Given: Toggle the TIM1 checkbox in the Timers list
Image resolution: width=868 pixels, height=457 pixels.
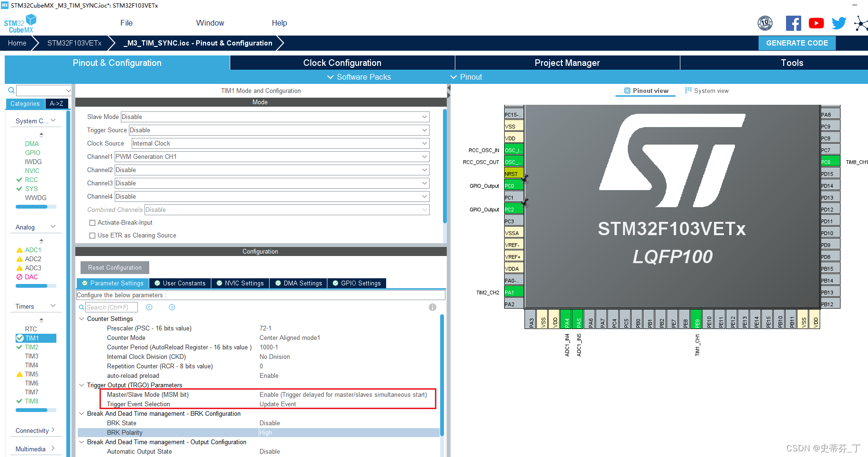Looking at the screenshot, I should pyautogui.click(x=20, y=338).
